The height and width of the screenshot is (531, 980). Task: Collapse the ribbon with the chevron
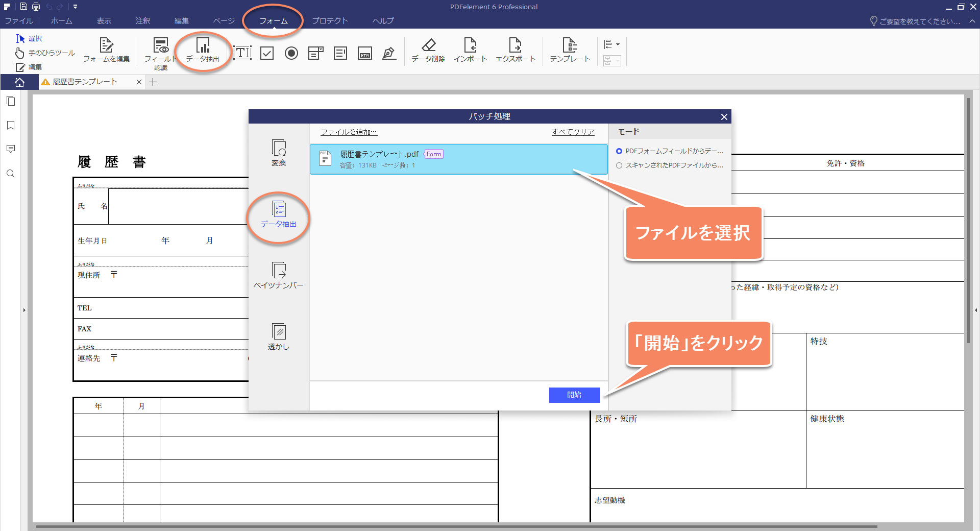coord(972,21)
